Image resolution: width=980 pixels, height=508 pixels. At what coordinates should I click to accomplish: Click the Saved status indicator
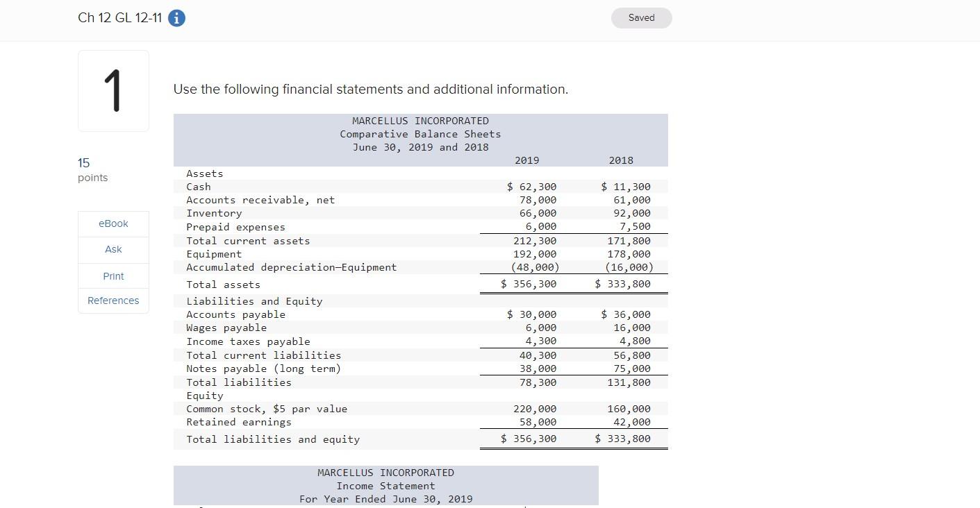640,17
